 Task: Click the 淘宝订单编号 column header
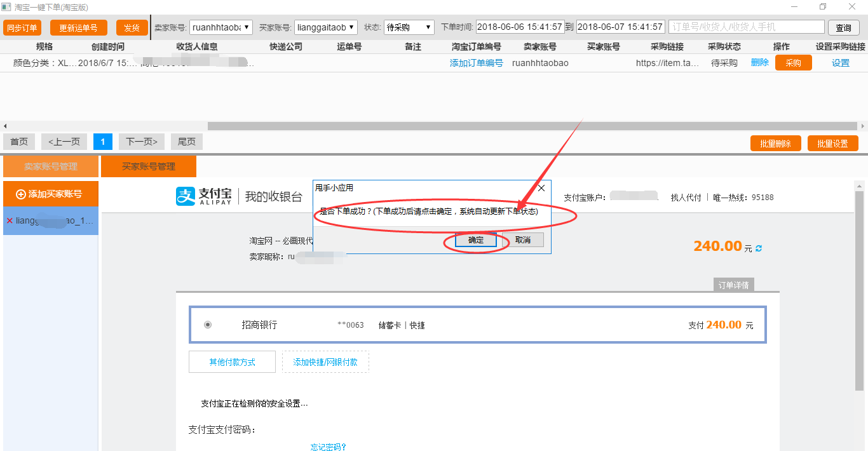coord(477,47)
